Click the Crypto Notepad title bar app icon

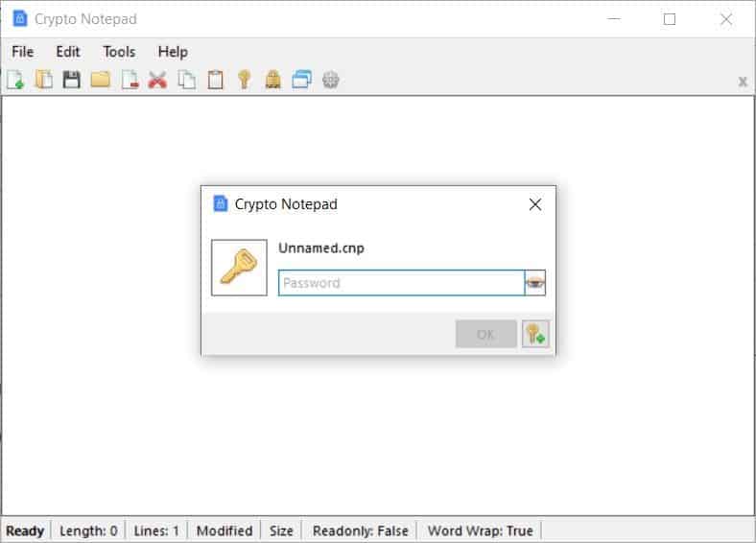[x=20, y=19]
